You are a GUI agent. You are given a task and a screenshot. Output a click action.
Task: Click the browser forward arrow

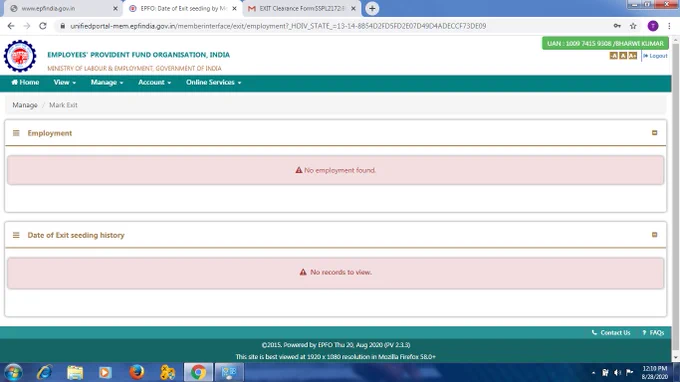pos(27,26)
